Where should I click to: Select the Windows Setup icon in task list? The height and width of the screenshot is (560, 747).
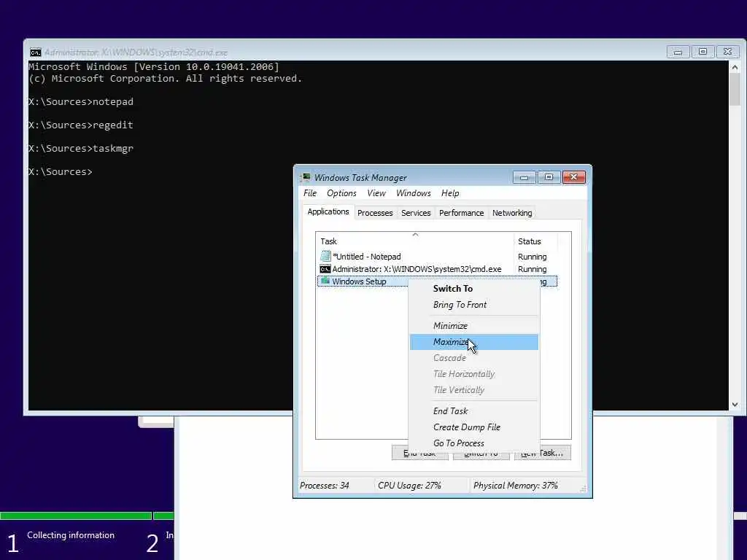[x=325, y=281]
